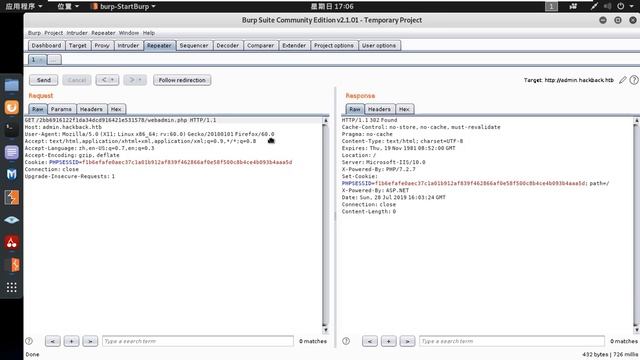
Task: Show request Params view
Action: (x=61, y=109)
